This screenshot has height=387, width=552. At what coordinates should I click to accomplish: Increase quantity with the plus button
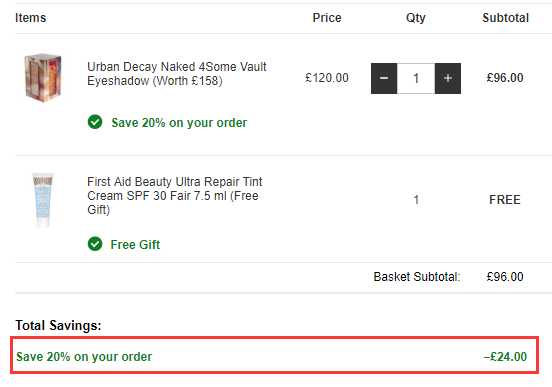click(x=448, y=78)
